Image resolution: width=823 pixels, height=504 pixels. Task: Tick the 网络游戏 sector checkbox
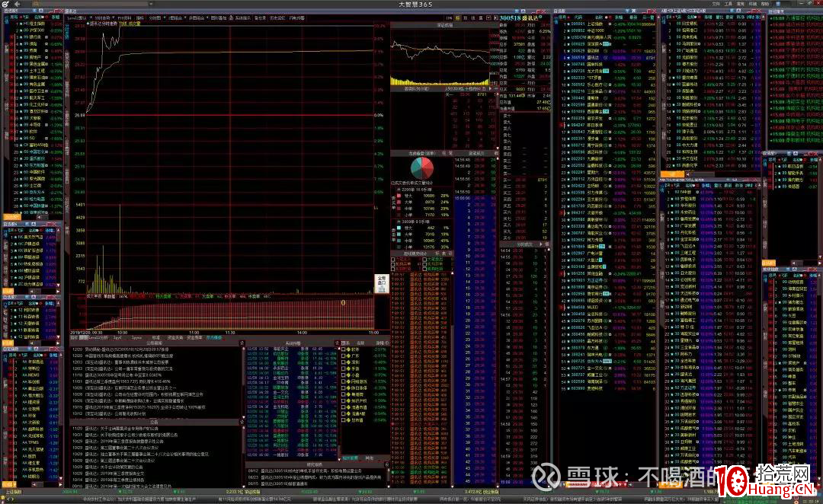coord(343,381)
